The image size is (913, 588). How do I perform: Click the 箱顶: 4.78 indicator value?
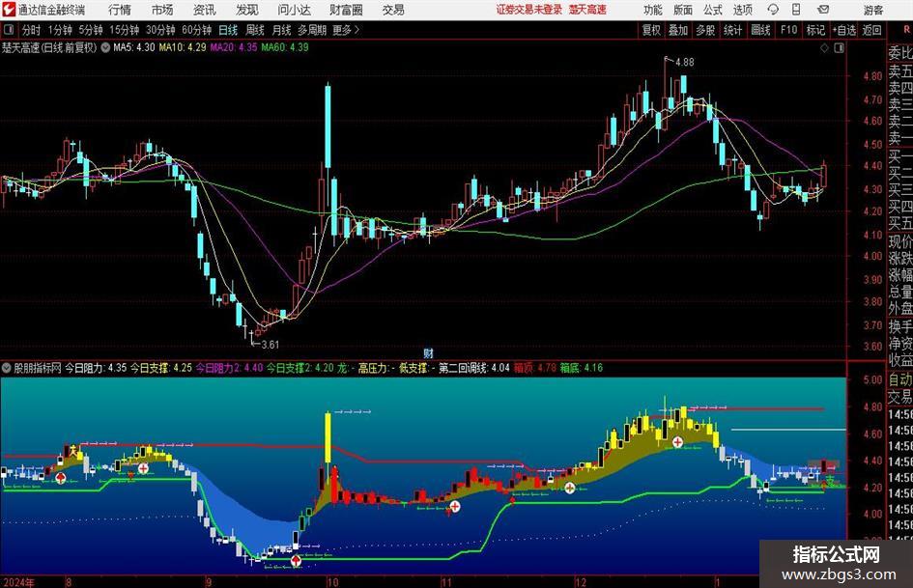point(535,368)
